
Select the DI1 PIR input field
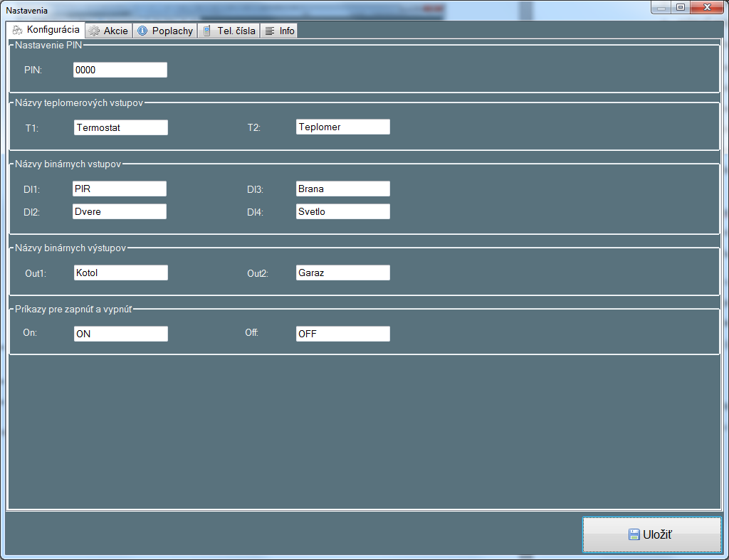click(x=120, y=189)
